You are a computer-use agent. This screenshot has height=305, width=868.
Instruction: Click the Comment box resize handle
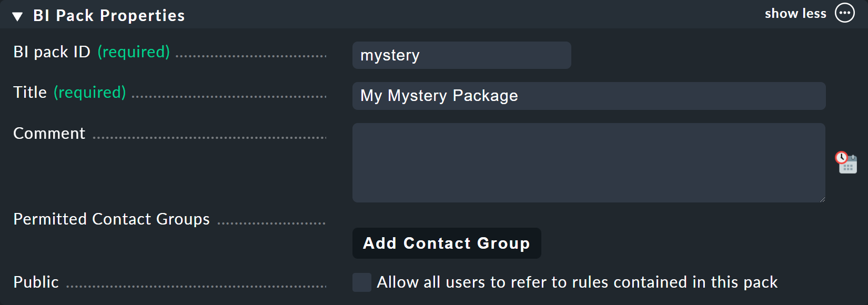click(x=822, y=199)
